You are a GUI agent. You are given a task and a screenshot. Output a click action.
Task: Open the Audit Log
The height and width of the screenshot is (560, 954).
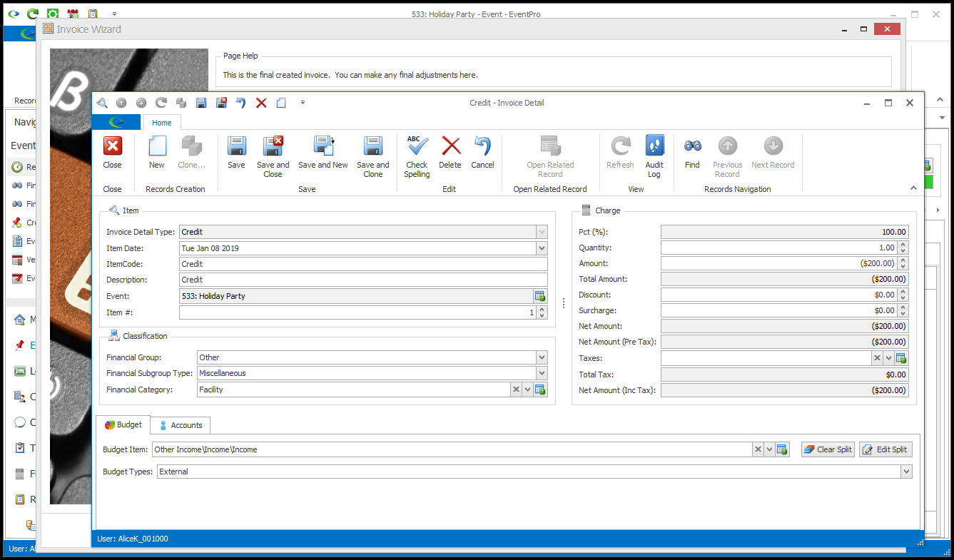(x=654, y=157)
